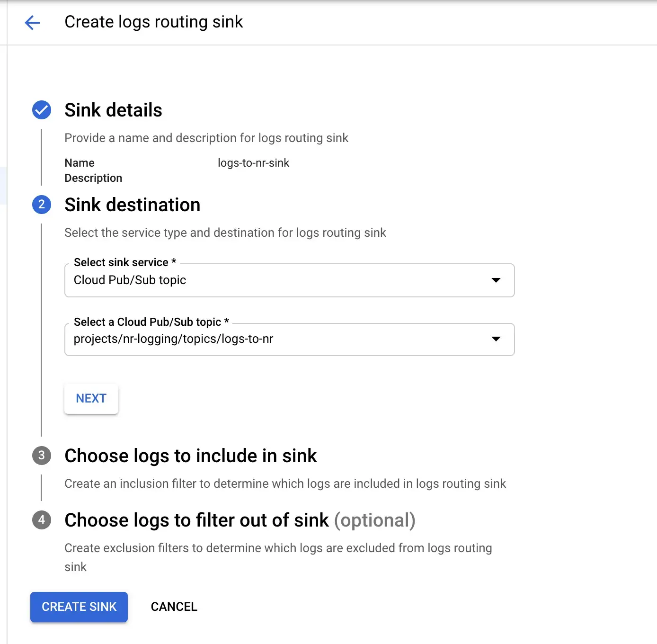
Task: Click the step 4 circle icon
Action: click(42, 520)
